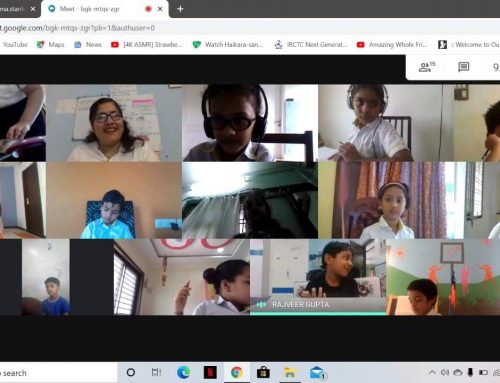
Task: Open the IRCTC Next Generation bookmark
Action: 311,44
